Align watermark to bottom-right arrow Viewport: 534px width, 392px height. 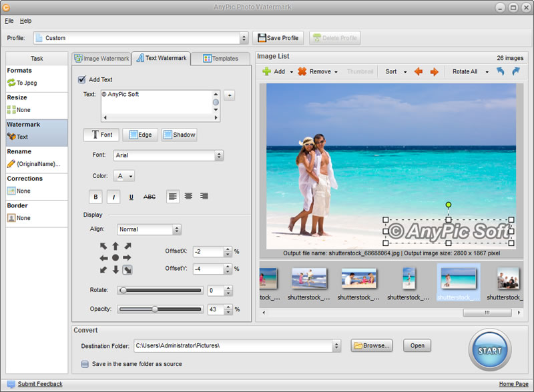click(x=127, y=269)
